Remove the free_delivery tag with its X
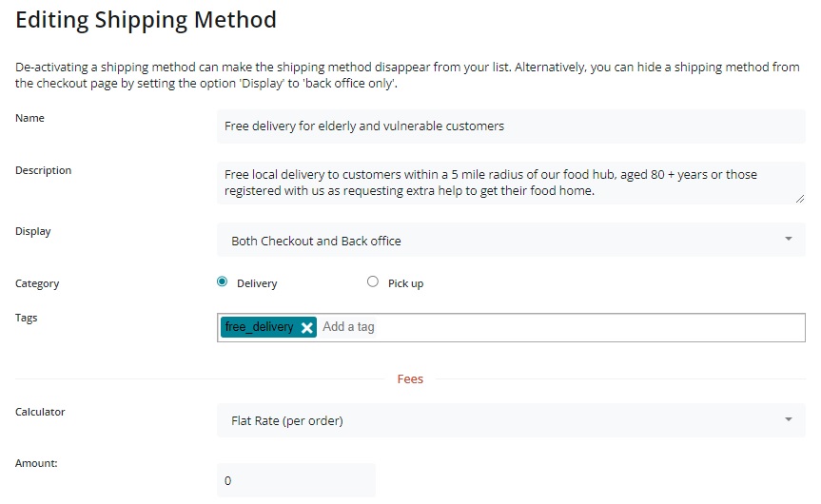Image resolution: width=821 pixels, height=504 pixels. pyautogui.click(x=306, y=327)
